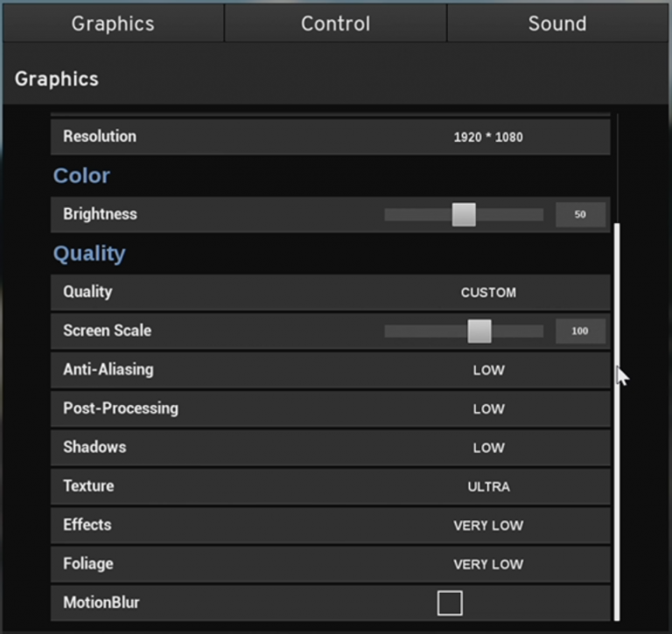The width and height of the screenshot is (672, 634).
Task: Change Post-Processing LOW setting
Action: (x=488, y=408)
